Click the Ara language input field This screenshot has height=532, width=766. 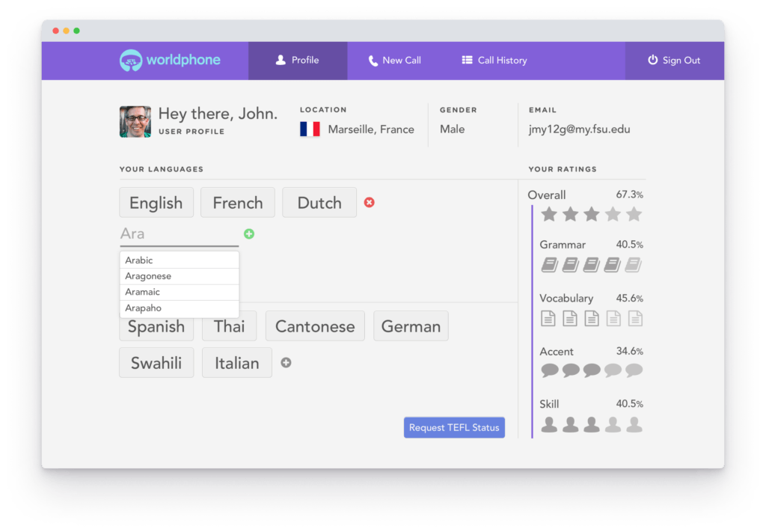[x=172, y=233]
